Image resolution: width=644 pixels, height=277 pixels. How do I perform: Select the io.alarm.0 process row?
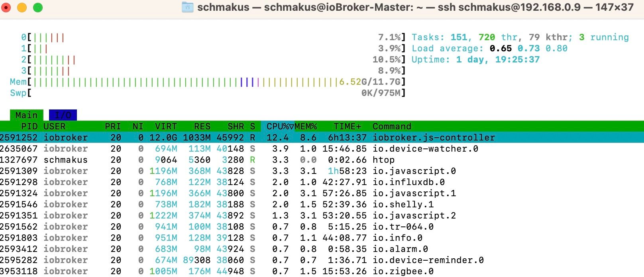pos(322,249)
